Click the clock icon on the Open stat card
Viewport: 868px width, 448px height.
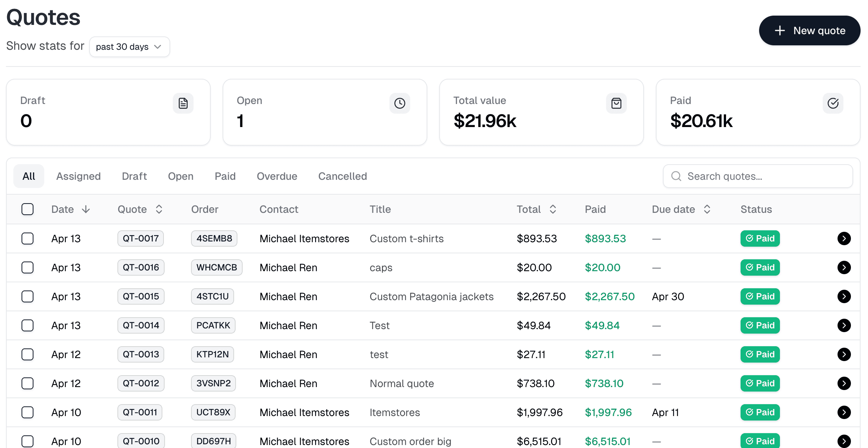(x=400, y=103)
